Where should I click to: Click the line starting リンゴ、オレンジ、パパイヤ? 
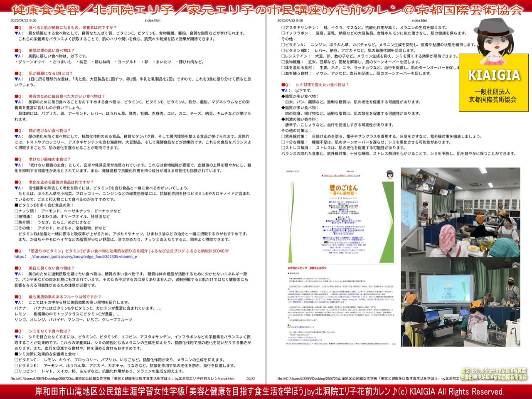73,320
